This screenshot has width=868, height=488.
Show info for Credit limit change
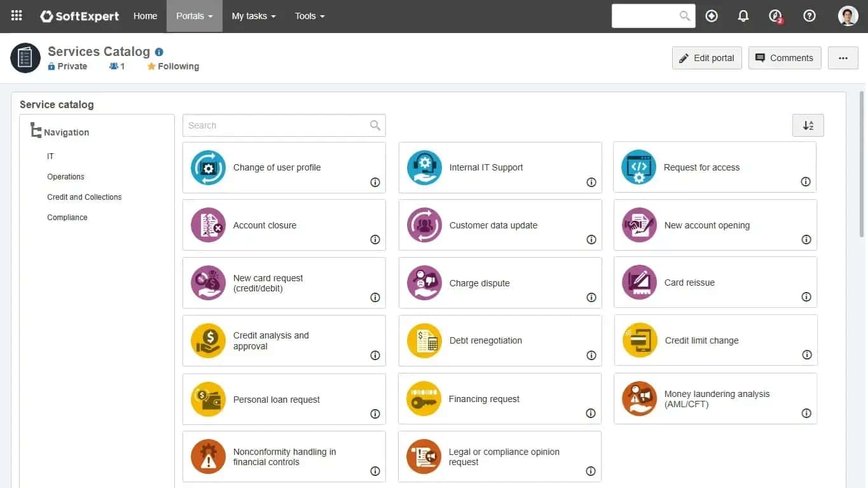coord(807,355)
